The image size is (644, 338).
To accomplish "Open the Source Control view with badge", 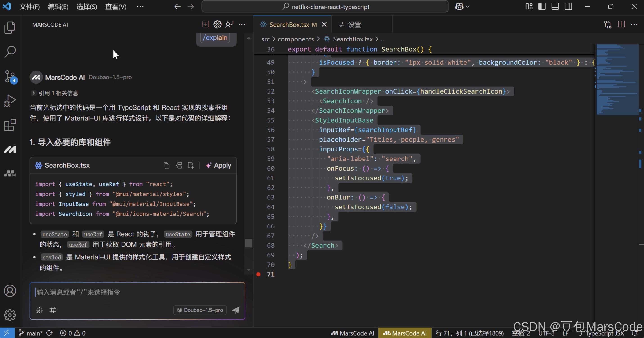I will coord(10,76).
